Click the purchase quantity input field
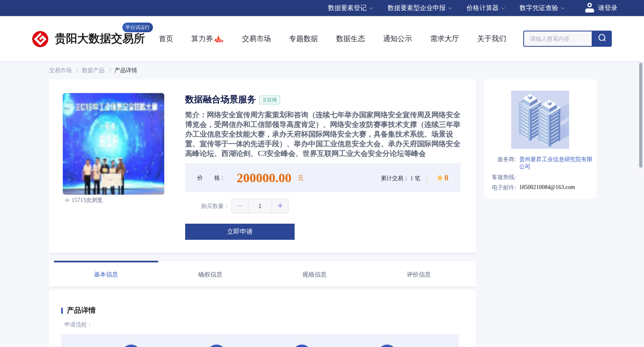644x347 pixels. point(260,206)
